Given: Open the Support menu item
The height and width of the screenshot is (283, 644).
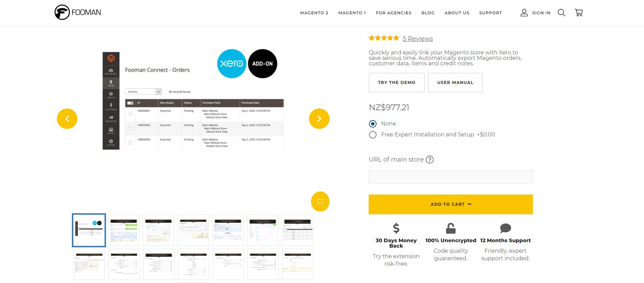Looking at the screenshot, I should (x=490, y=13).
